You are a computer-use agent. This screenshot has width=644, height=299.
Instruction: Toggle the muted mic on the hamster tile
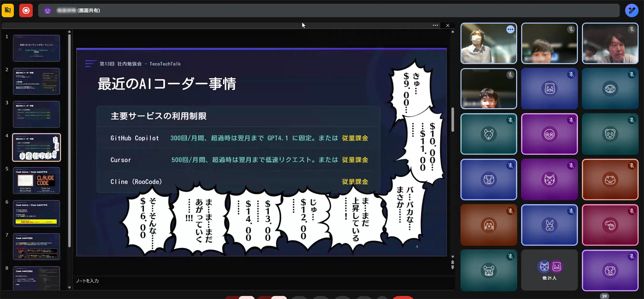pyautogui.click(x=571, y=75)
